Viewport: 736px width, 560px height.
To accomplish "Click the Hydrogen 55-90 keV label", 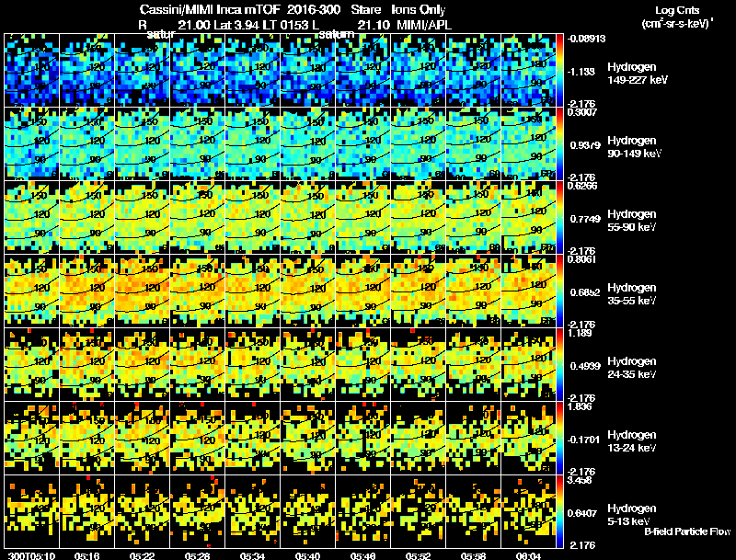I will [x=632, y=221].
